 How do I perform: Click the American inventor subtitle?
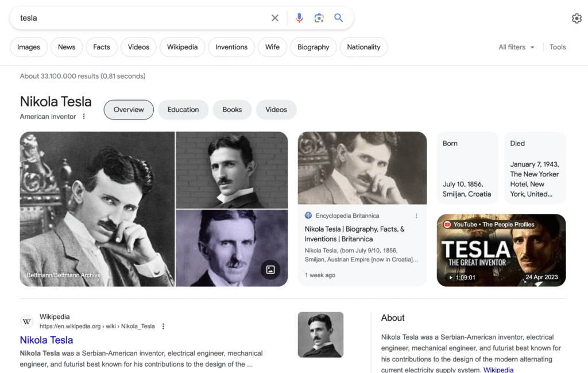coord(48,117)
